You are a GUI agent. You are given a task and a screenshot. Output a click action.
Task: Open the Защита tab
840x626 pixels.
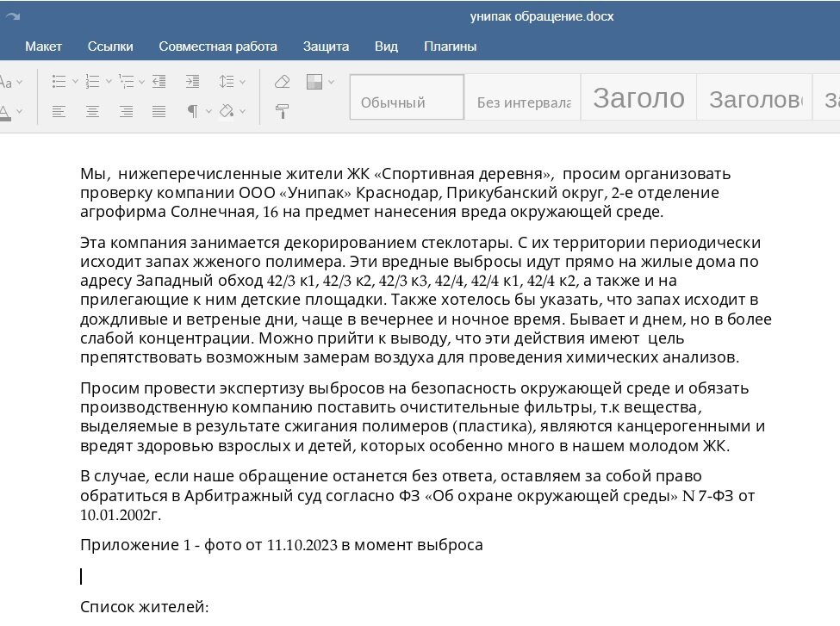tap(326, 46)
